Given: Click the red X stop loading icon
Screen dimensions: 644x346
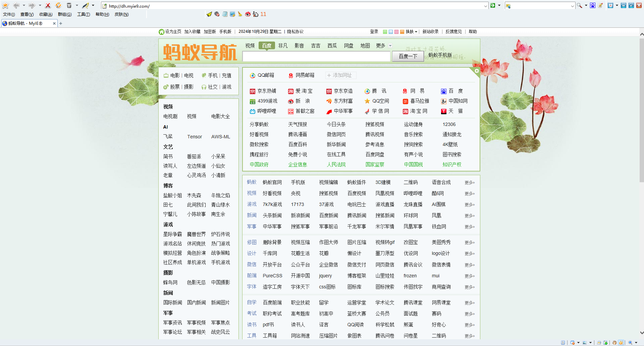Looking at the screenshot, I should pyautogui.click(x=48, y=5).
